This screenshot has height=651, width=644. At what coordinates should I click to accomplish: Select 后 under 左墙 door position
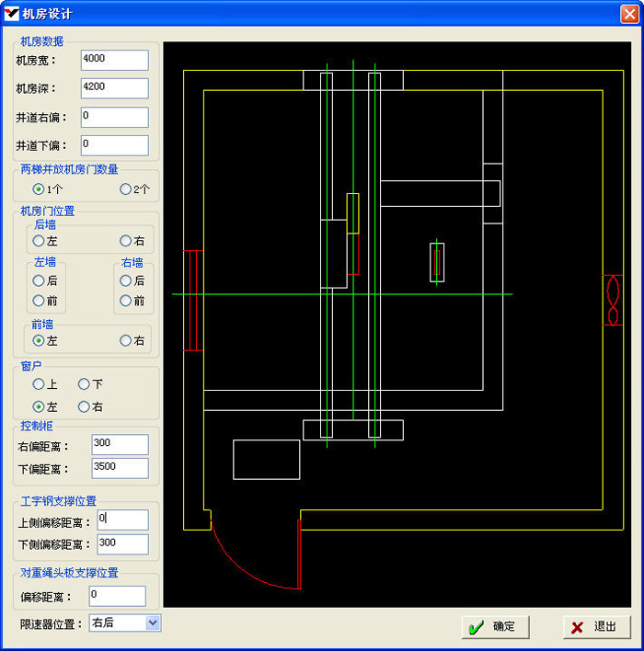39,280
